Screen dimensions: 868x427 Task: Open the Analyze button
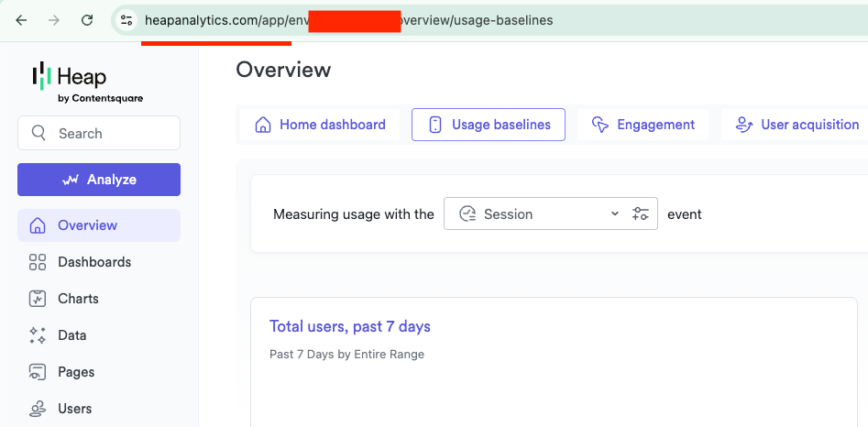99,180
